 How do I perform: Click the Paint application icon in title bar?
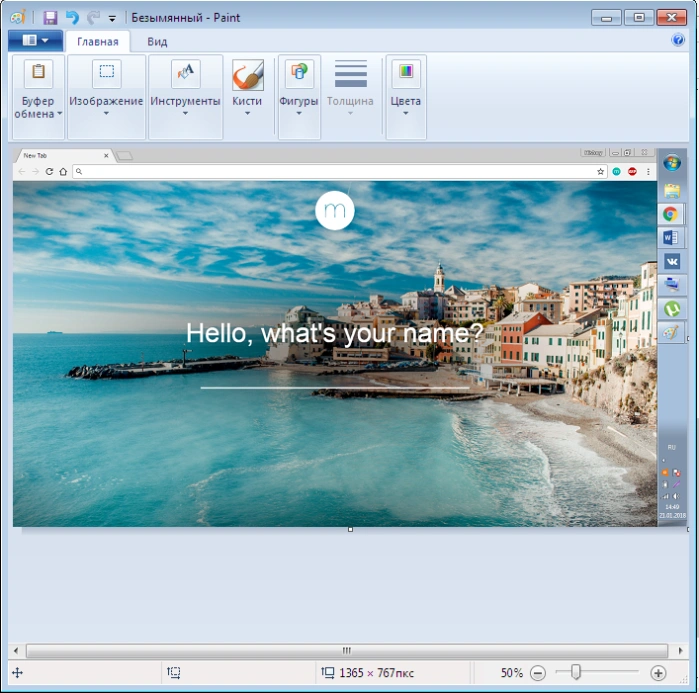pyautogui.click(x=18, y=18)
